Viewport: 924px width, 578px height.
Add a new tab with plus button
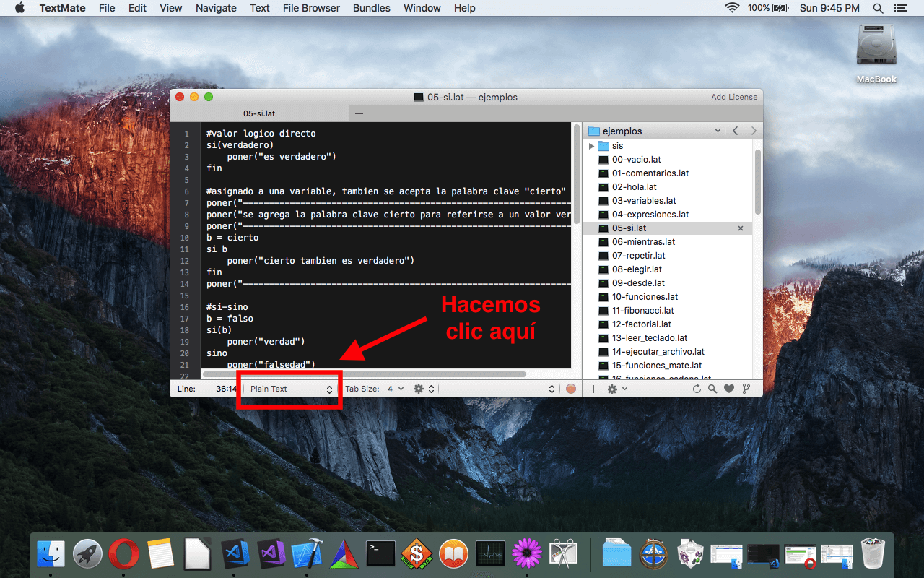tap(359, 113)
